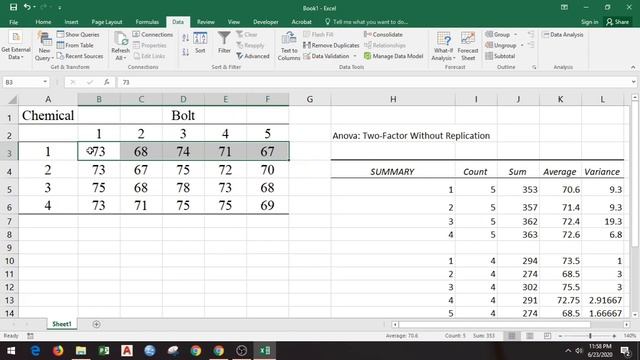The height and width of the screenshot is (360, 640).
Task: Expand the formula bar arrow
Action: pos(633,82)
